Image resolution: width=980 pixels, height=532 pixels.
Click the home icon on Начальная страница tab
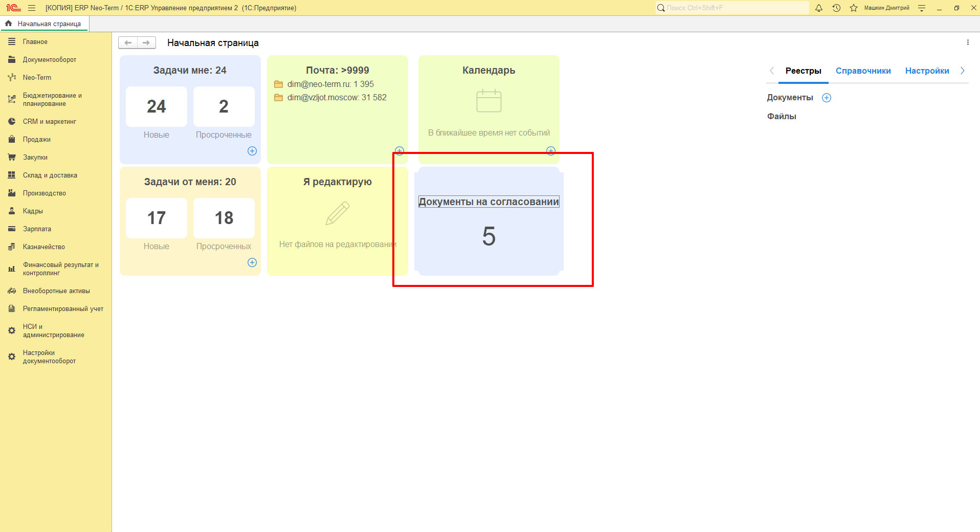pos(9,24)
